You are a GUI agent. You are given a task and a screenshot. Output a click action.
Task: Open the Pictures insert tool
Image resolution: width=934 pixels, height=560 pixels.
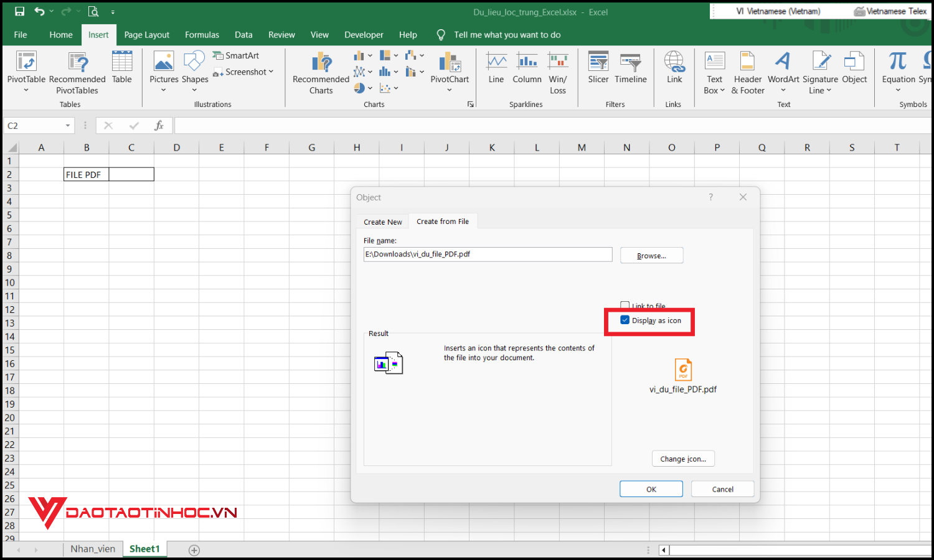(164, 62)
